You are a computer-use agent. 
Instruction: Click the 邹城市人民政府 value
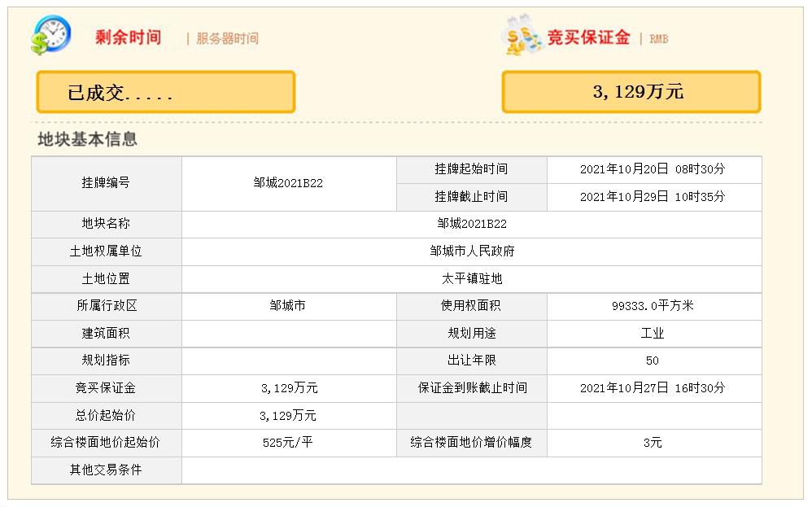472,251
